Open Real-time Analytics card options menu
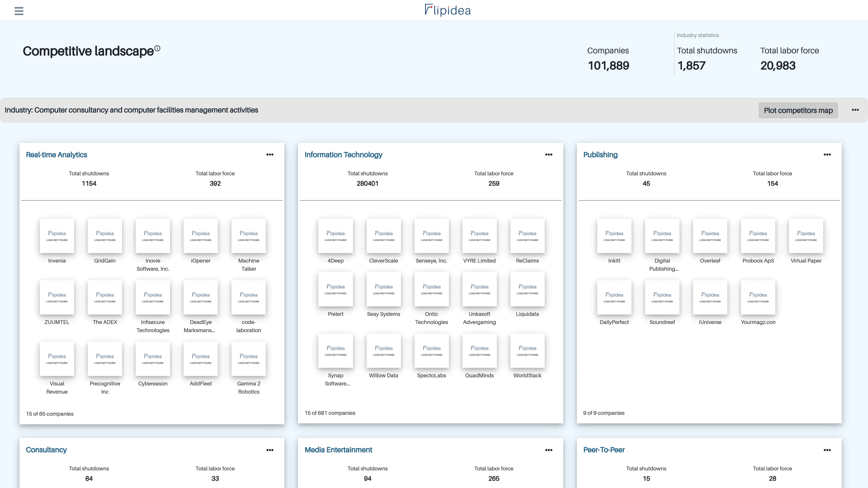 click(270, 155)
